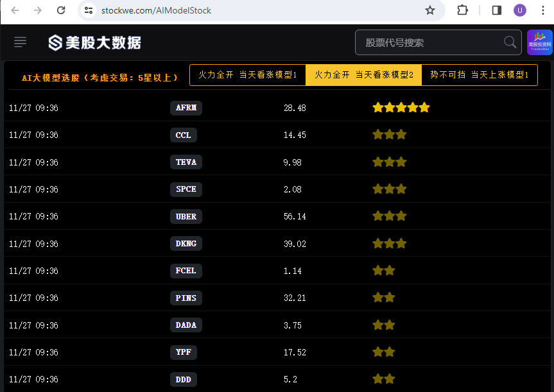Click the 11/27 09:36 timestamp in PINS row
554x392 pixels.
click(33, 298)
